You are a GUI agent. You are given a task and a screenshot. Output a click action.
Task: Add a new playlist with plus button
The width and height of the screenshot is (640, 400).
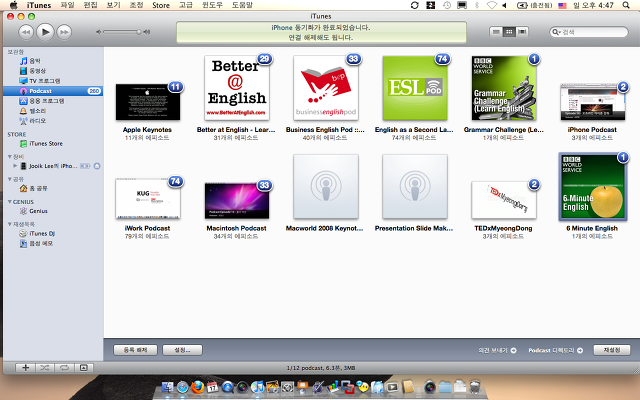25,368
